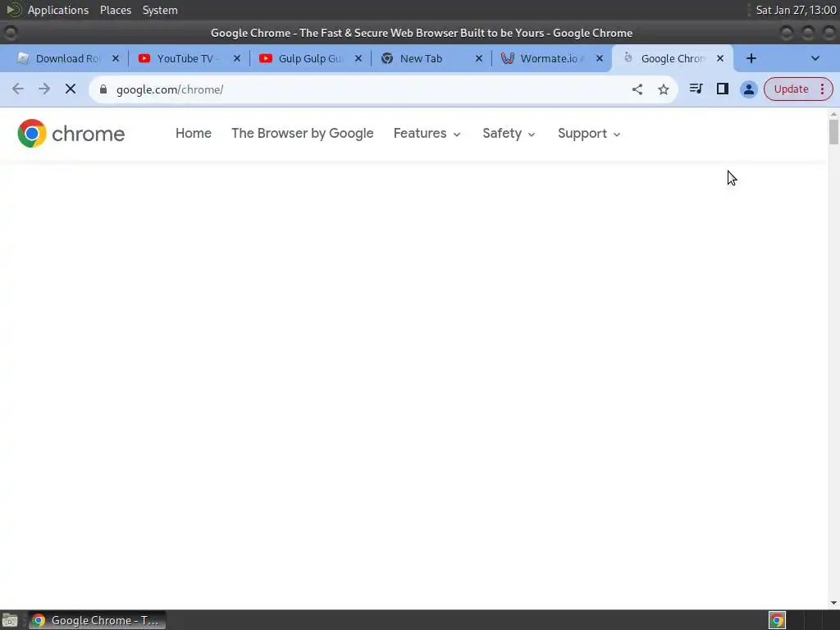Open the three-dot Chrome menu
Image resolution: width=840 pixels, height=630 pixels.
(822, 89)
